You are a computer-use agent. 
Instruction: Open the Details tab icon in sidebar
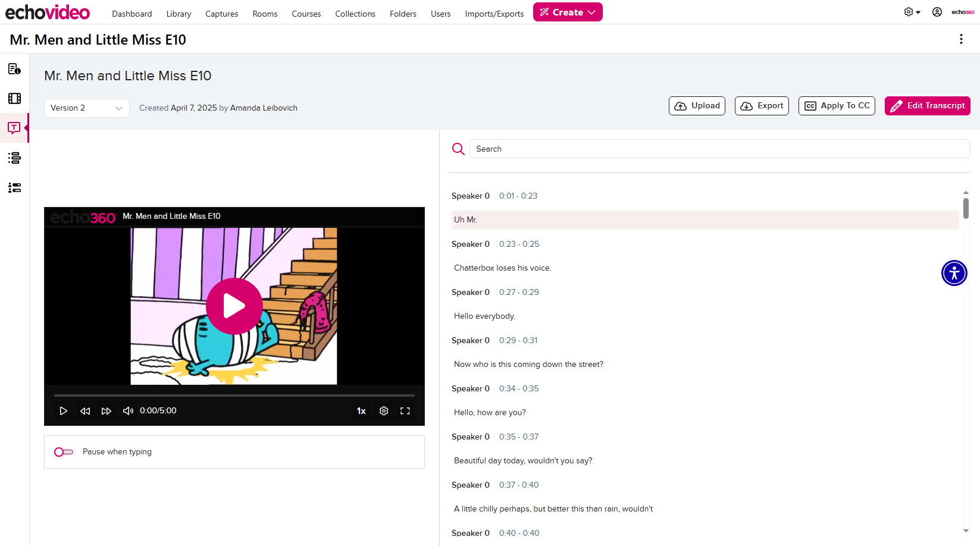(x=14, y=69)
